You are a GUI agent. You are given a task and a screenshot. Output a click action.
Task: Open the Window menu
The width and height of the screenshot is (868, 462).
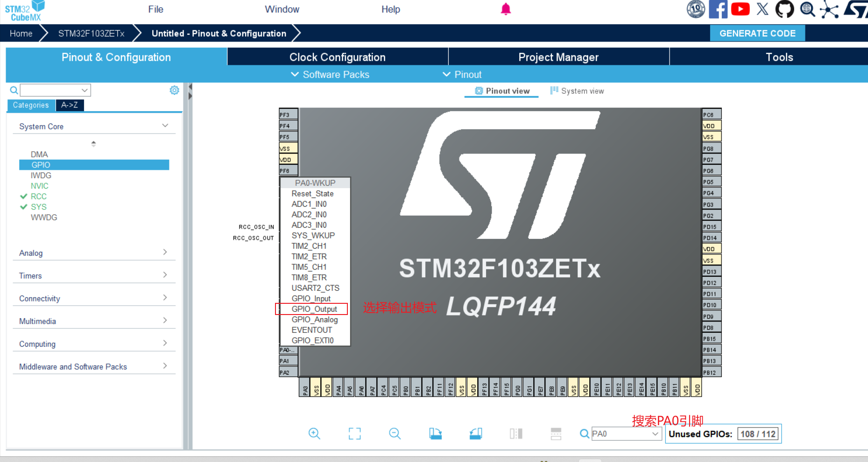tap(282, 9)
